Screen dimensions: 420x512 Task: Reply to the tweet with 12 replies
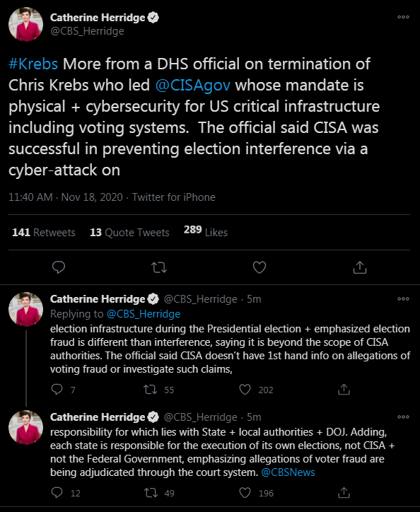[57, 492]
